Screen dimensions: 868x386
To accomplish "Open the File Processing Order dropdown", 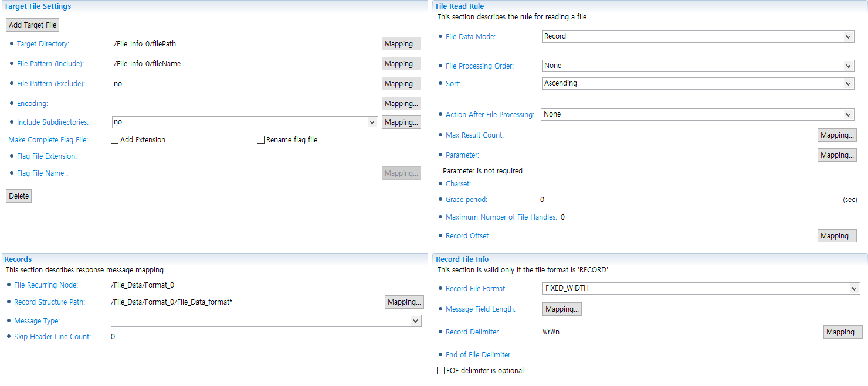I will pos(698,66).
